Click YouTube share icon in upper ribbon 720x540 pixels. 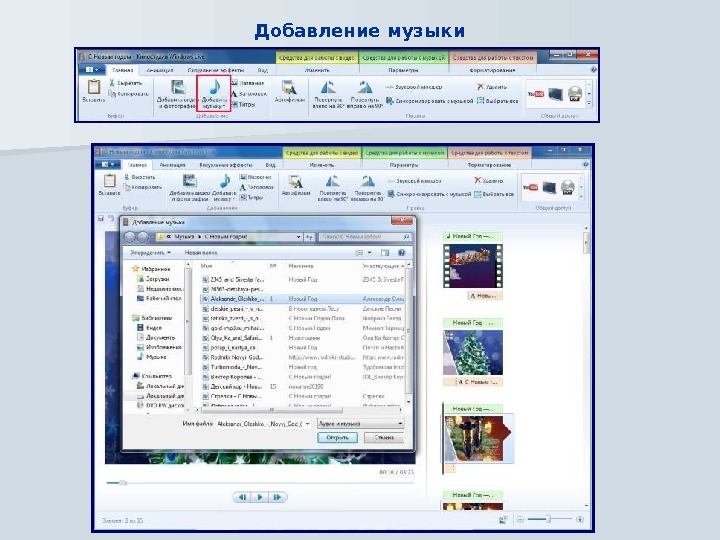[535, 94]
